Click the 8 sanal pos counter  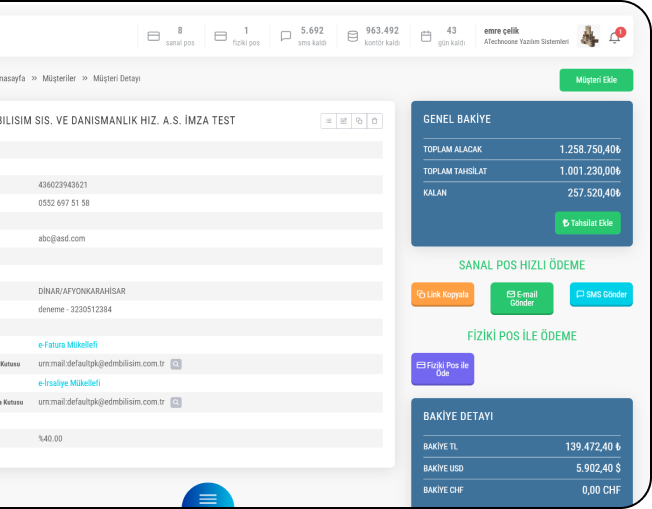coord(180,36)
